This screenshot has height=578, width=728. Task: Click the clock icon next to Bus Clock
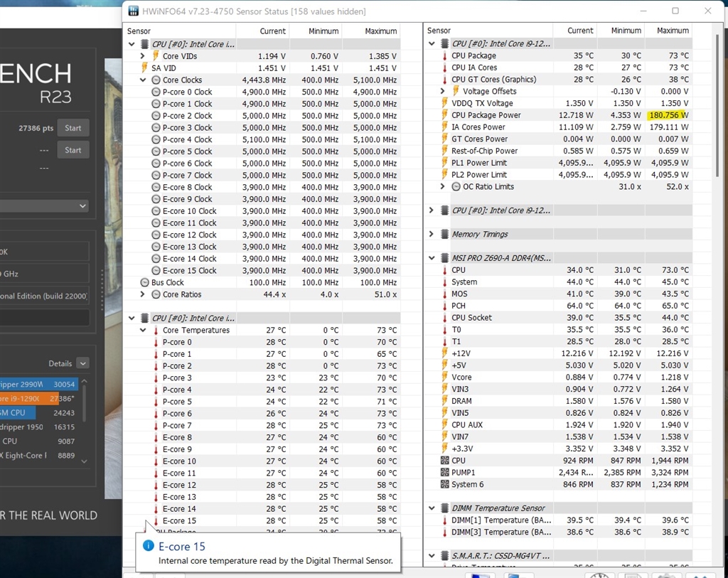coord(145,282)
